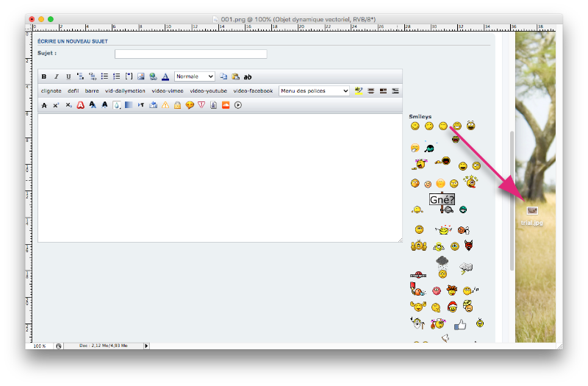The height and width of the screenshot is (386, 588).
Task: Click the clignote tag button
Action: (x=51, y=91)
